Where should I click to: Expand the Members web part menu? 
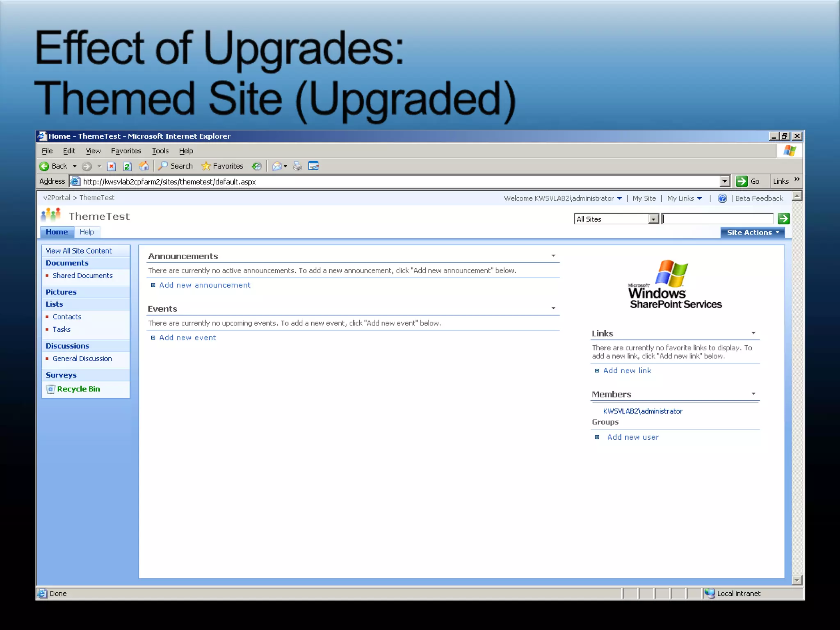coord(753,394)
